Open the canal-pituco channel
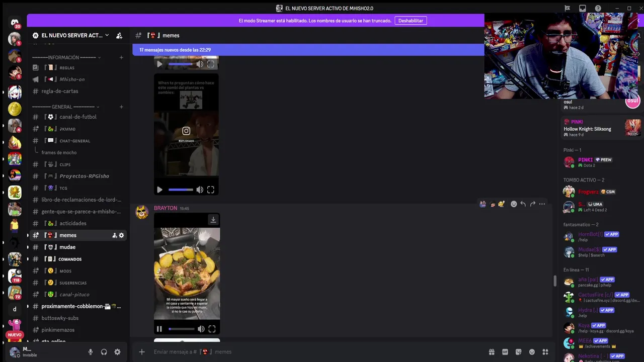 click(x=78, y=295)
